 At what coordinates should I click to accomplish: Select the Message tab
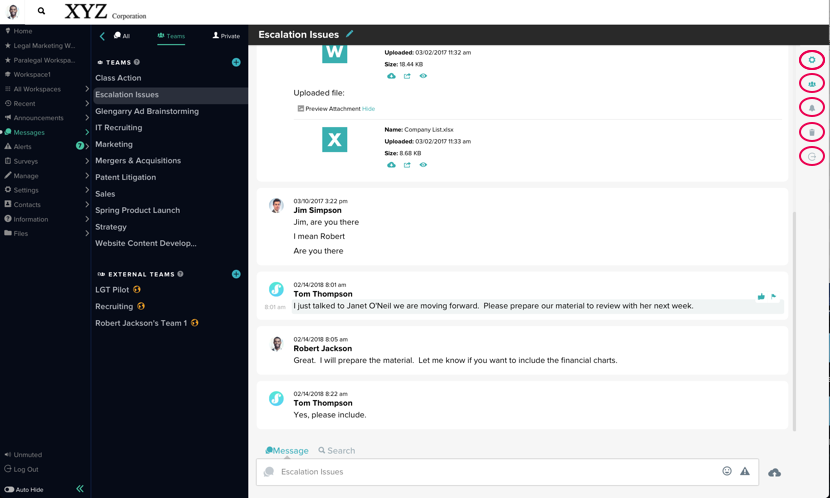[x=287, y=450]
